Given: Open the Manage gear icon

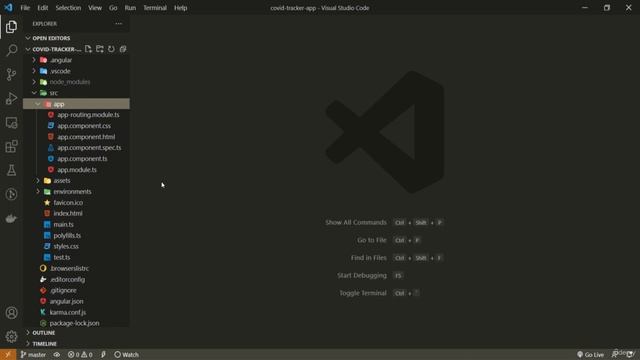Looking at the screenshot, I should [11, 336].
